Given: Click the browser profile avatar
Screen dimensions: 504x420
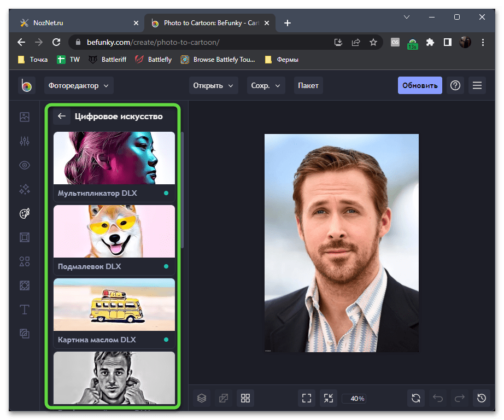Looking at the screenshot, I should pyautogui.click(x=465, y=42).
